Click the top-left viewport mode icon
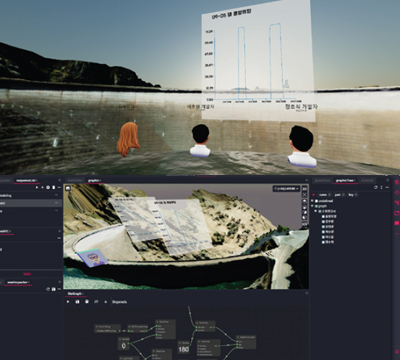The height and width of the screenshot is (360, 400). (68, 188)
